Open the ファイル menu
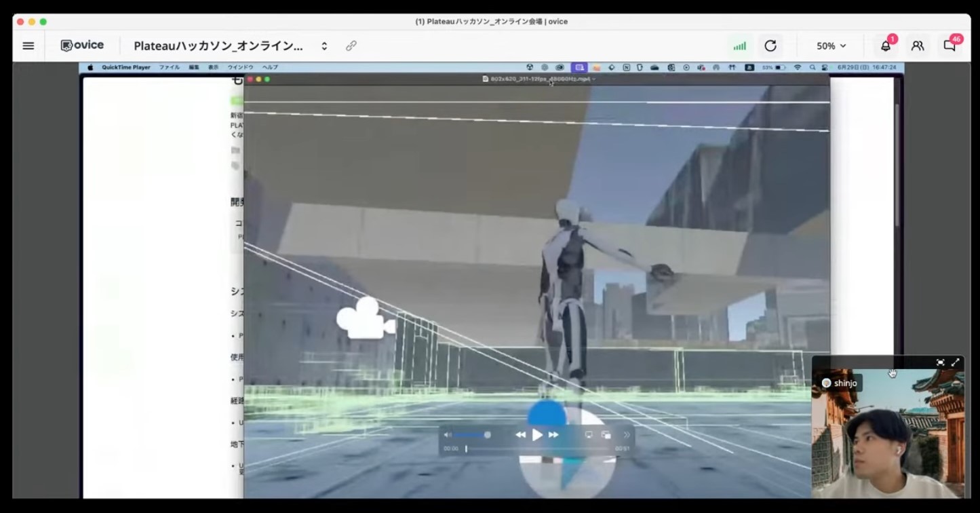The height and width of the screenshot is (513, 980). tap(170, 67)
